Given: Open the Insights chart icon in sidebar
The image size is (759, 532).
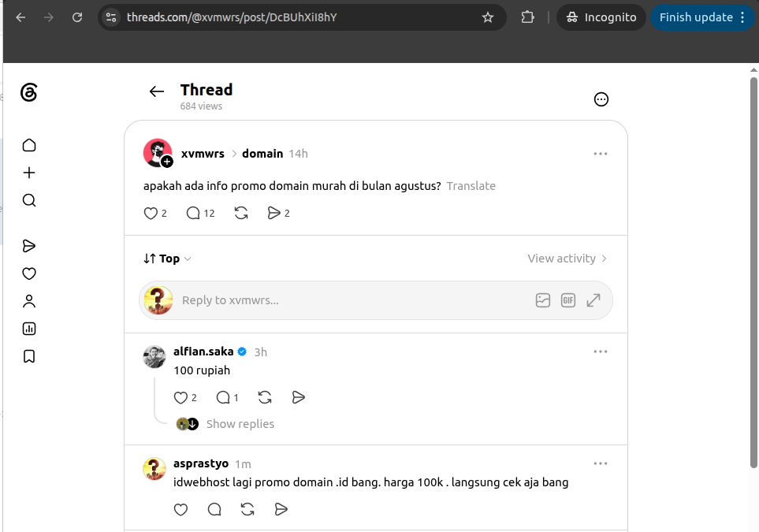Looking at the screenshot, I should pos(29,329).
